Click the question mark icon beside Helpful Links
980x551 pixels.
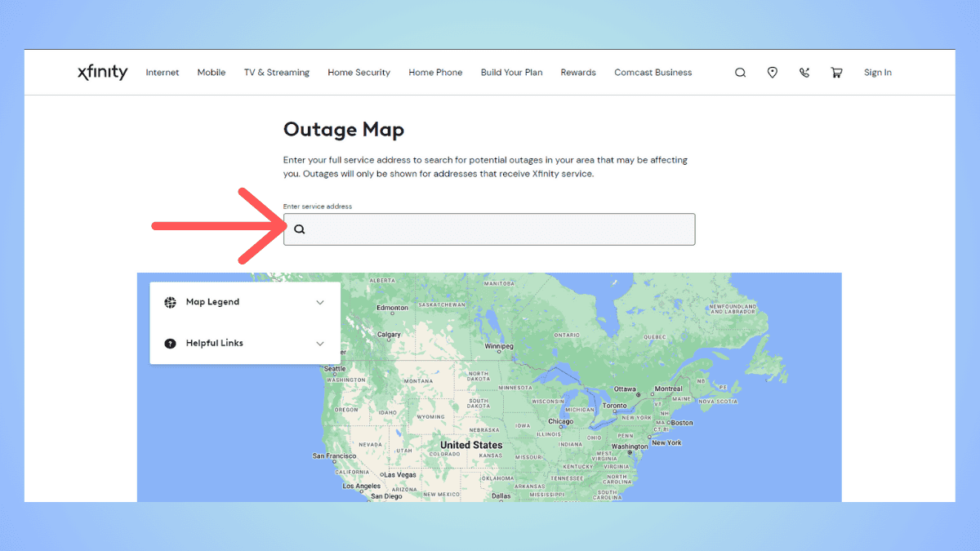click(170, 343)
